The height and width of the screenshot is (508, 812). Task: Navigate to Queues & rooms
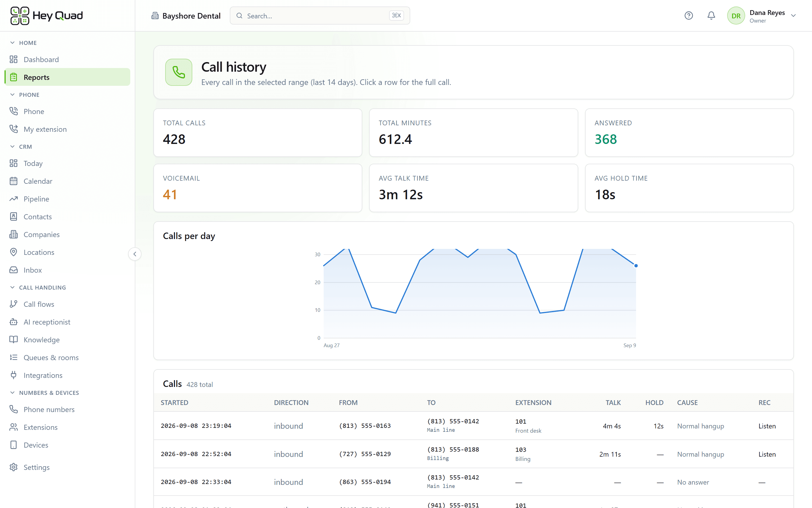click(67, 358)
